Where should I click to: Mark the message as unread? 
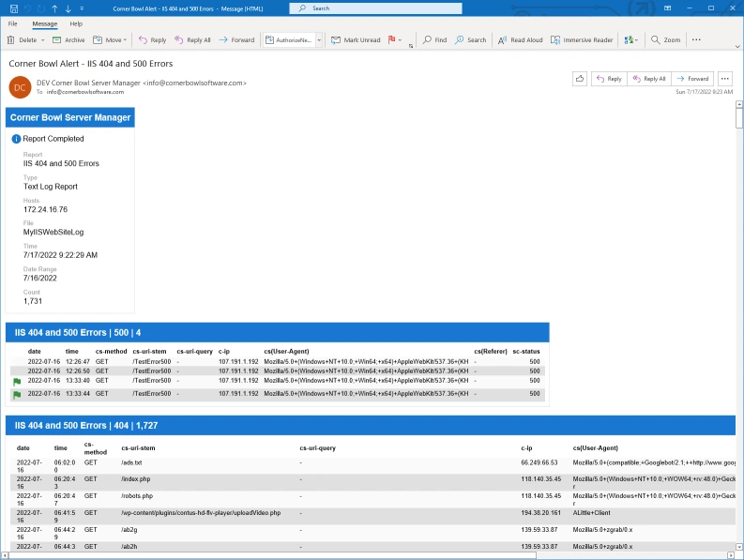click(x=356, y=39)
